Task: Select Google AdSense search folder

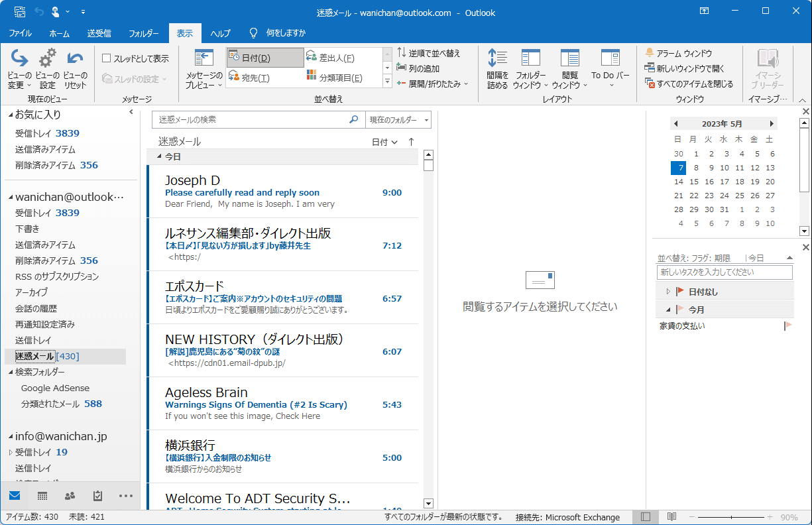Action: 55,388
